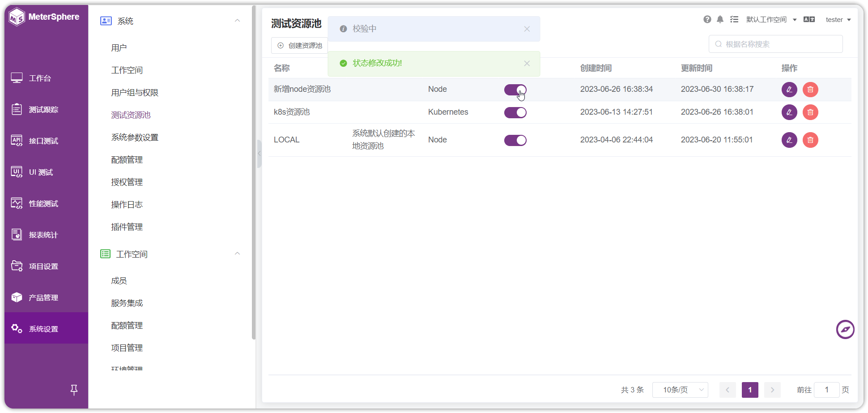Open 服务集成 menu item
The image size is (868, 413).
tap(127, 303)
